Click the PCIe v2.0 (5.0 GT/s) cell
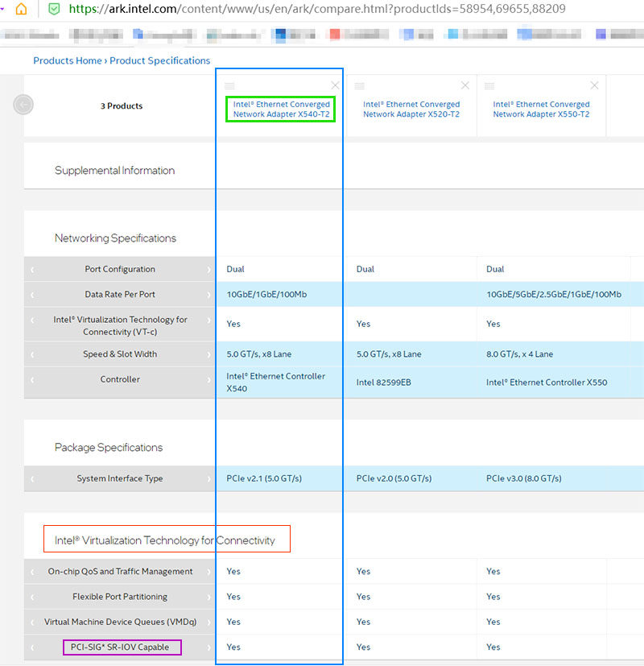Viewport: 644px width, 666px height. point(394,478)
